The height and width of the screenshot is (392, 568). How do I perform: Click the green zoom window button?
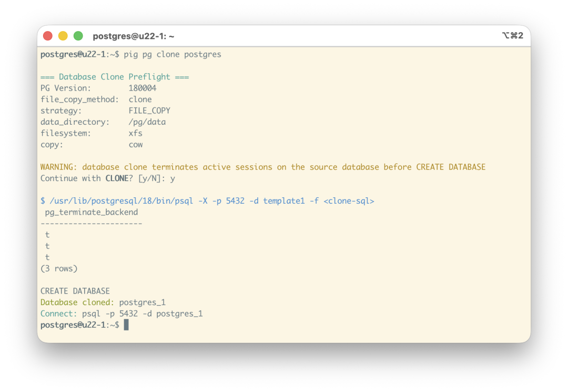pyautogui.click(x=78, y=36)
